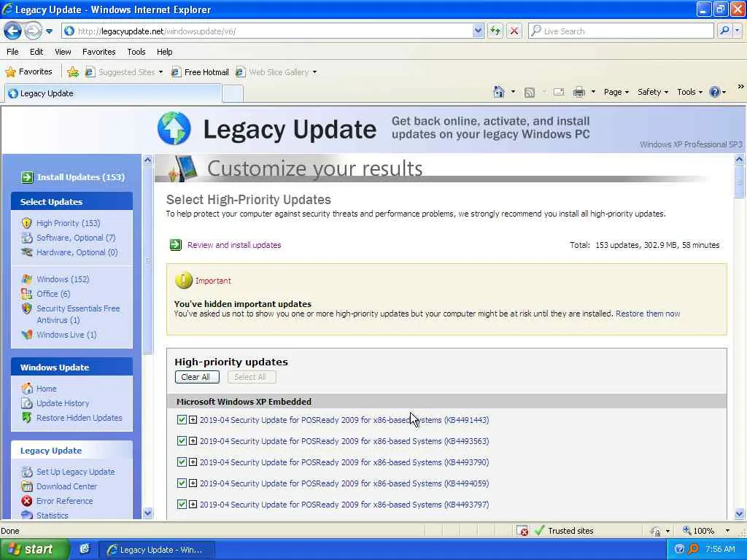Click the red Stop loading icon

(x=514, y=31)
